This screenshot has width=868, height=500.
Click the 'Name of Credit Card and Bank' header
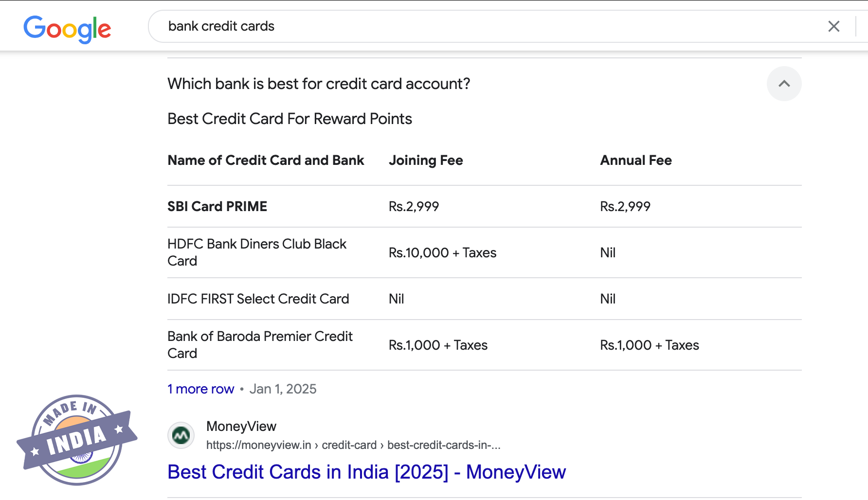[x=266, y=161]
